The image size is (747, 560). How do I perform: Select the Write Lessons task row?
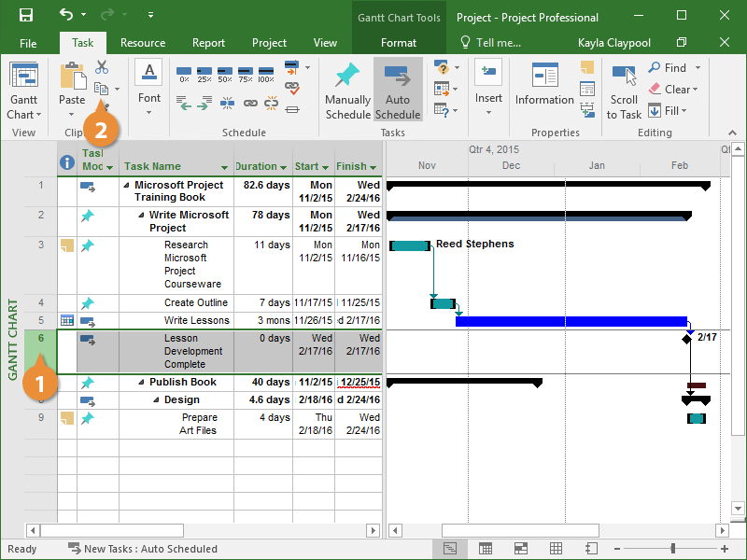[196, 320]
